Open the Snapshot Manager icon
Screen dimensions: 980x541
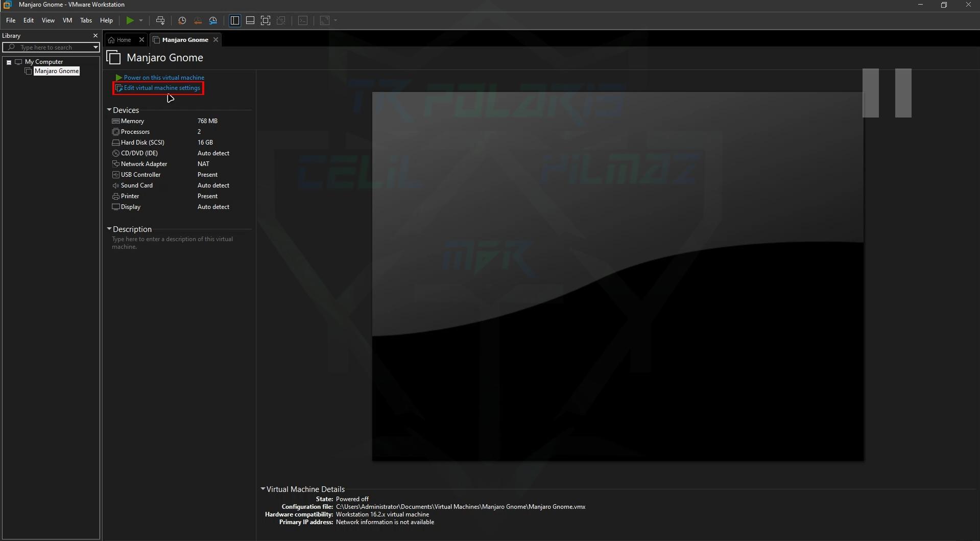pos(213,20)
